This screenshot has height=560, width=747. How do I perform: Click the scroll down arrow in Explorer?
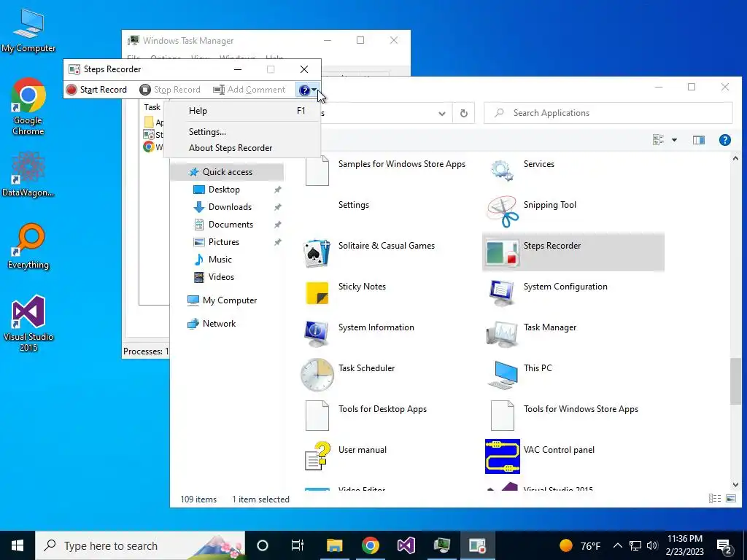tap(735, 485)
